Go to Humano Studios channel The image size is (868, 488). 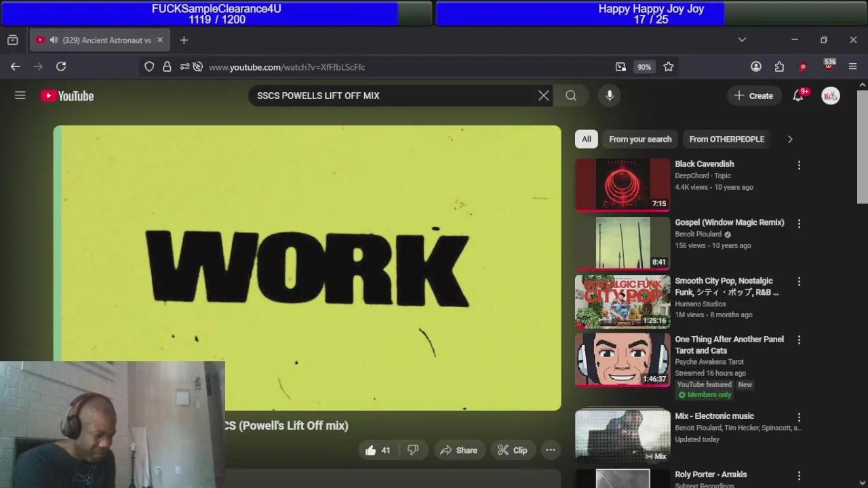click(701, 304)
